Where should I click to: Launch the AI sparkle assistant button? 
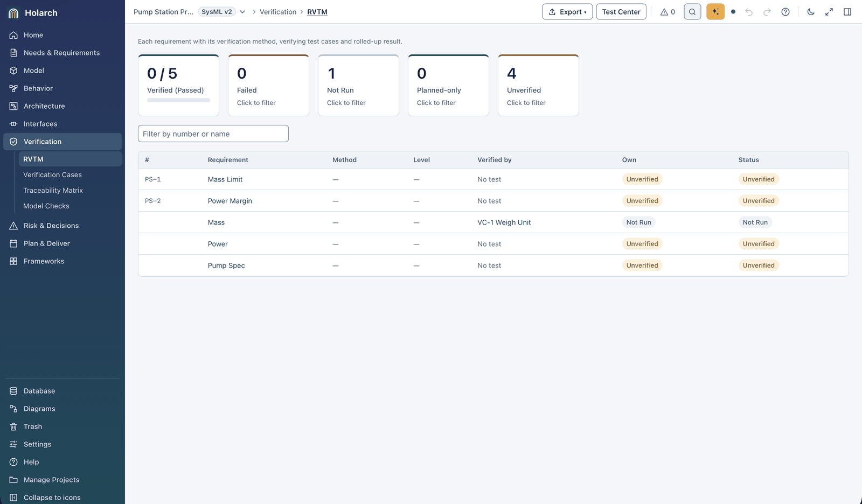point(715,12)
